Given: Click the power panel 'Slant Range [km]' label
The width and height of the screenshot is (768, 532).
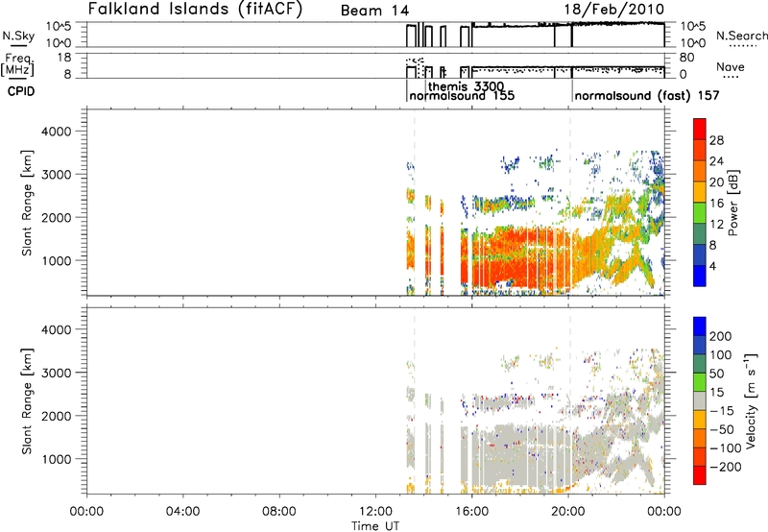Looking at the screenshot, I should click(27, 203).
